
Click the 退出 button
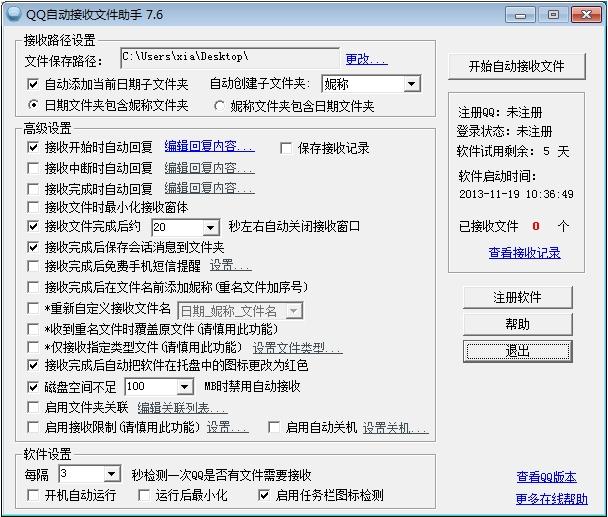click(x=517, y=351)
